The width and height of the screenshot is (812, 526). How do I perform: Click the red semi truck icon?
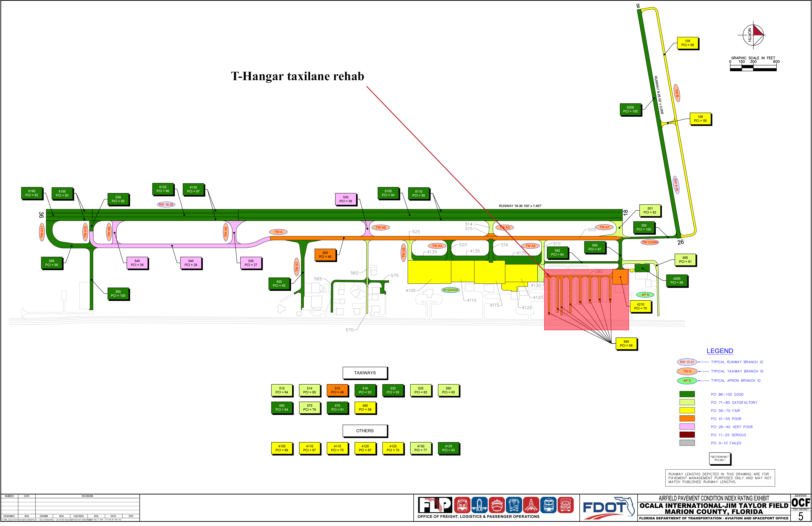(565, 505)
